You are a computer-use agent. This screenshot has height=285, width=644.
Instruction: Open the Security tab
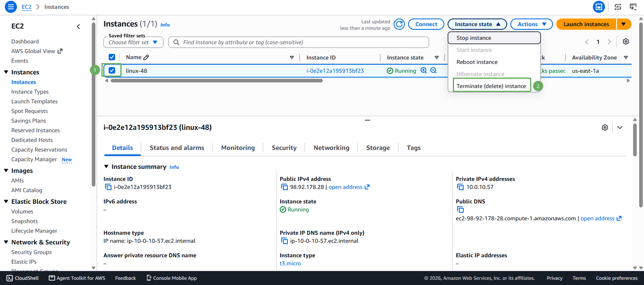coord(284,148)
